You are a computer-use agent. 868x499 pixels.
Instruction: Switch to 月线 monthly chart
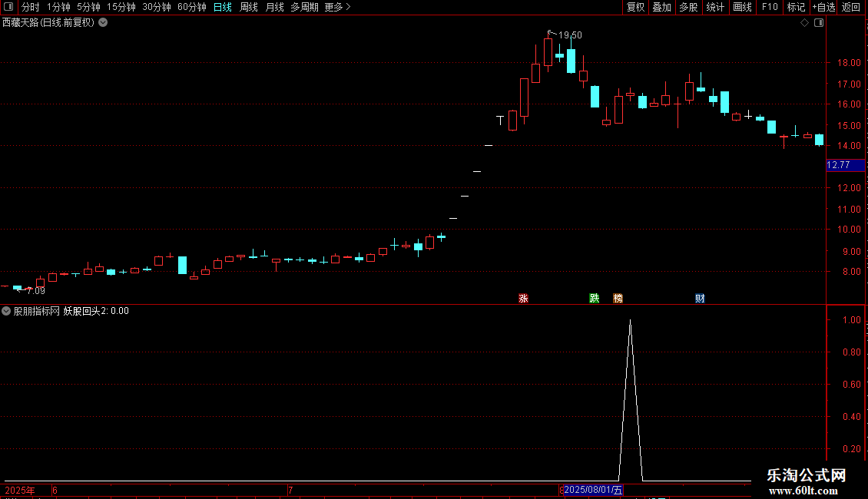pyautogui.click(x=274, y=7)
